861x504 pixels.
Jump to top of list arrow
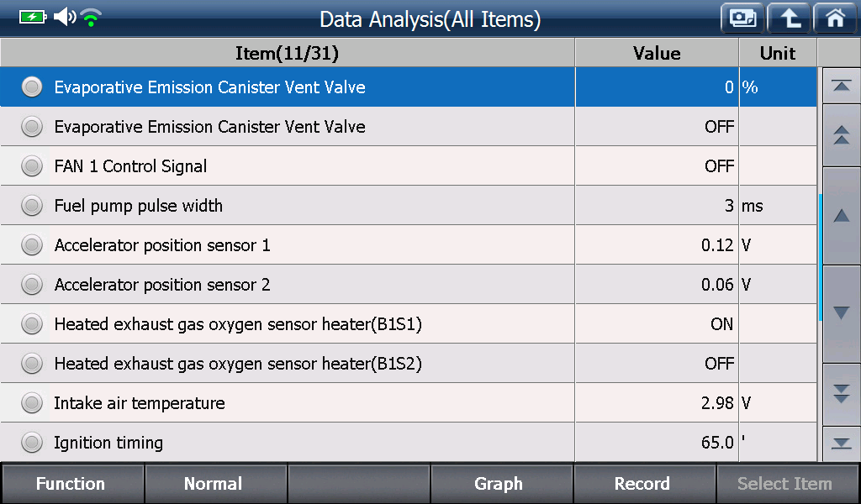[841, 87]
